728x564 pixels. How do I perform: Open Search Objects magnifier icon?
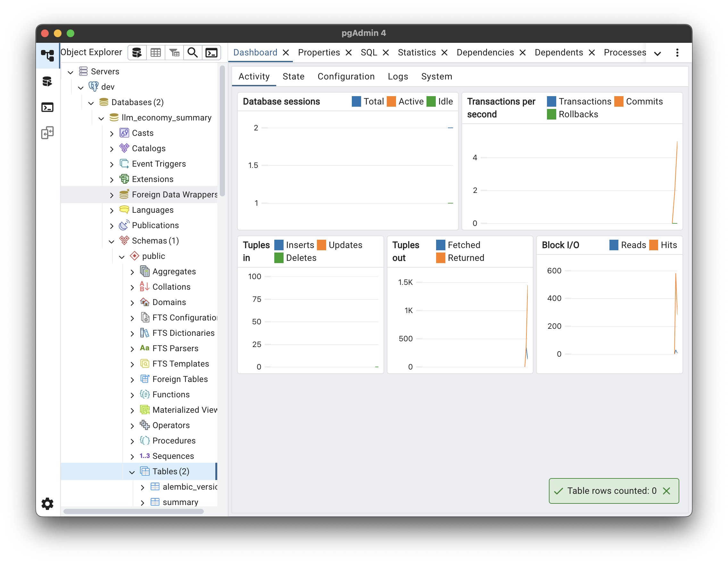(193, 53)
